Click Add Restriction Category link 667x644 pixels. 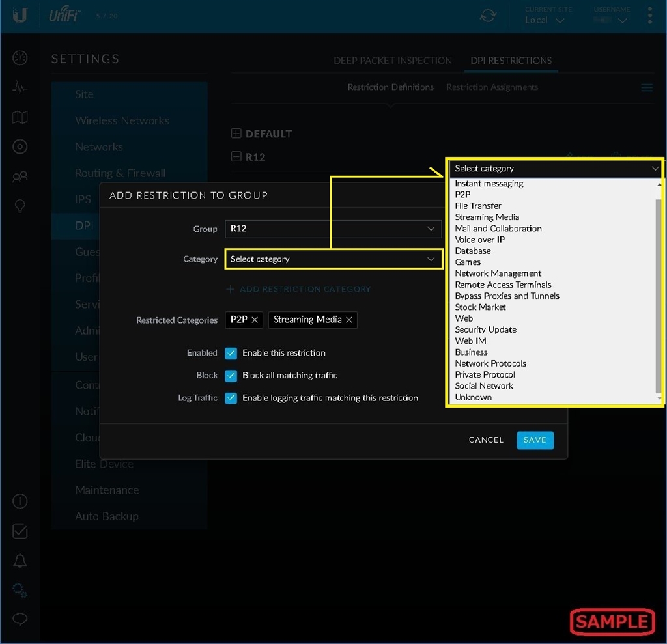pos(298,289)
